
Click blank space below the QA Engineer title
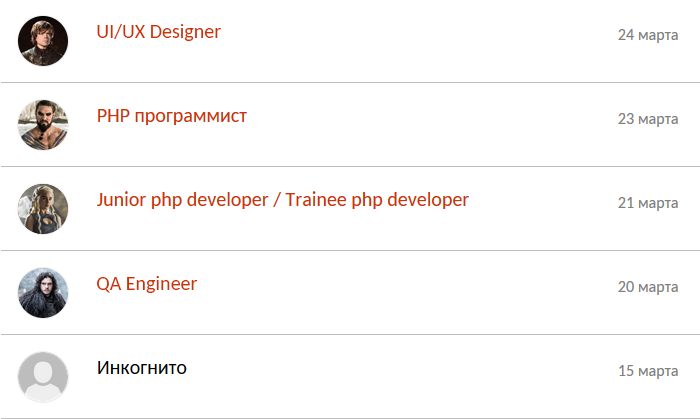[312, 314]
